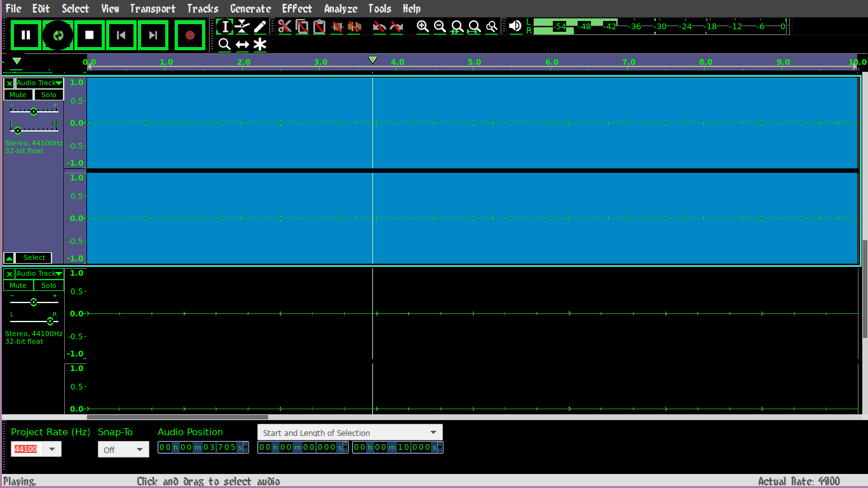Activate the Envelope tool

pos(242,27)
